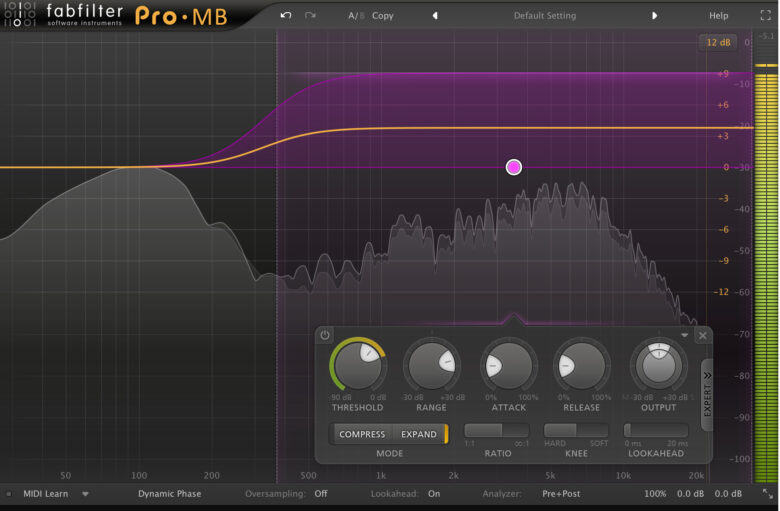This screenshot has width=780, height=511.
Task: Click the -5.1 peak level readout
Action: pos(766,36)
